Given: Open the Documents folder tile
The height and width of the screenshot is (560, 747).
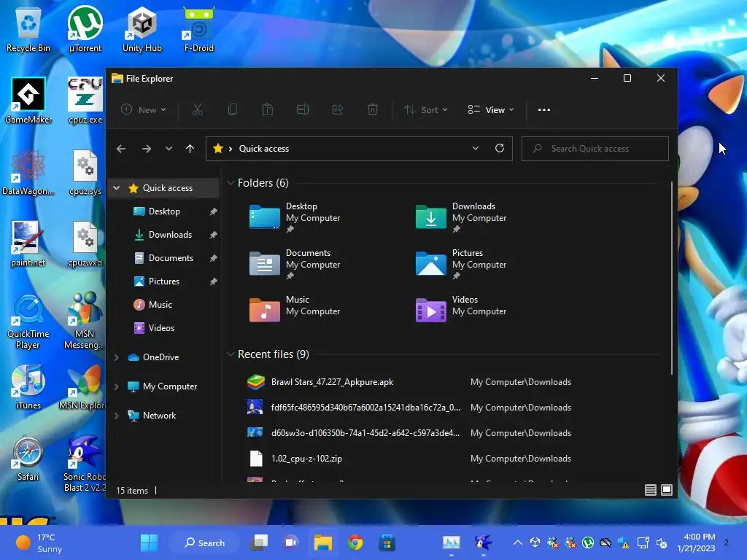Looking at the screenshot, I should click(295, 264).
